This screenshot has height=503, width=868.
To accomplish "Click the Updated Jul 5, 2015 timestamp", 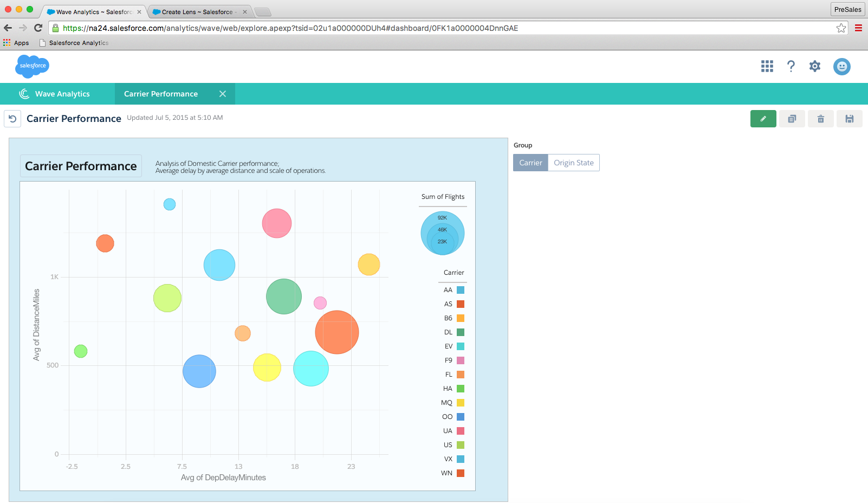I will [x=175, y=118].
